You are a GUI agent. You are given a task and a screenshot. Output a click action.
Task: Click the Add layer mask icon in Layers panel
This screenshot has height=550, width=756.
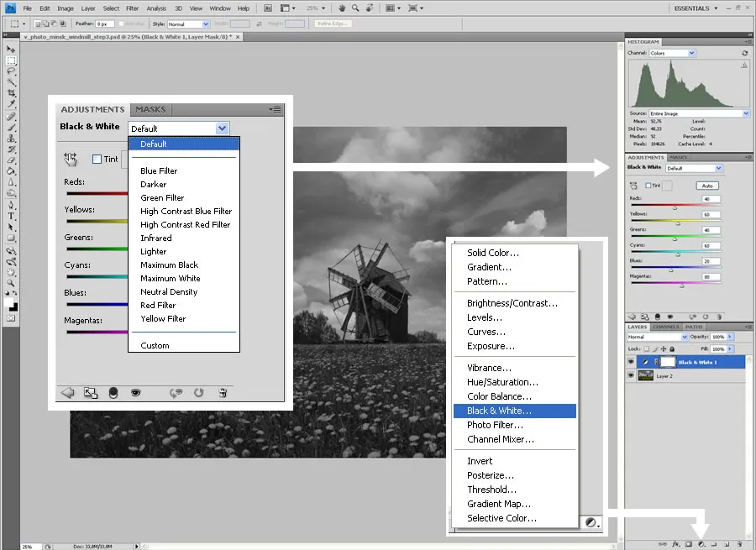690,544
